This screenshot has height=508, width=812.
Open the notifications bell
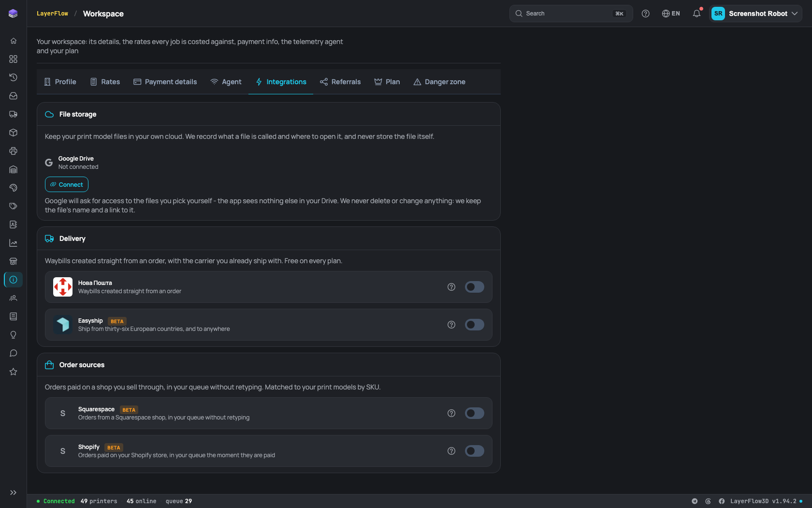[696, 14]
